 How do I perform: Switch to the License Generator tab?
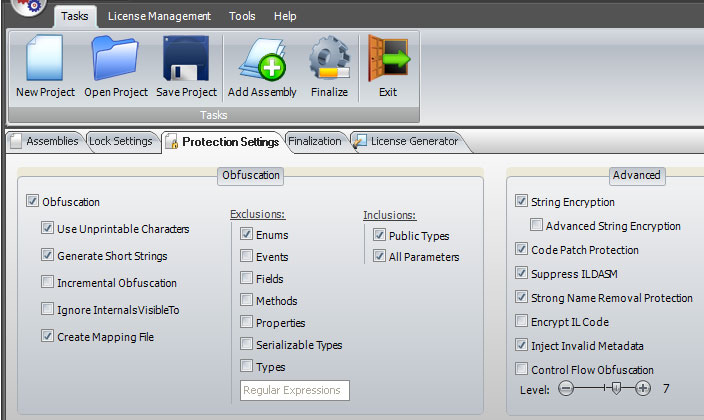pos(407,141)
